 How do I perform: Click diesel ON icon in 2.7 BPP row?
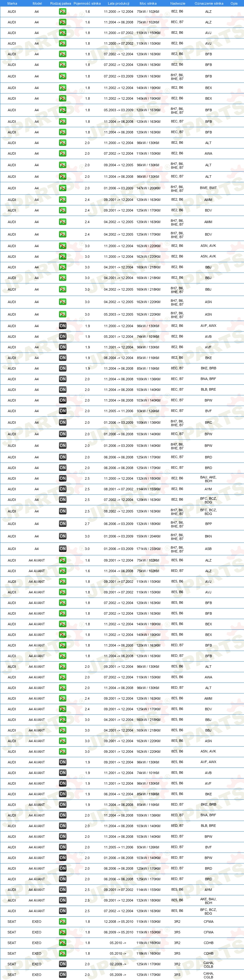point(63,524)
